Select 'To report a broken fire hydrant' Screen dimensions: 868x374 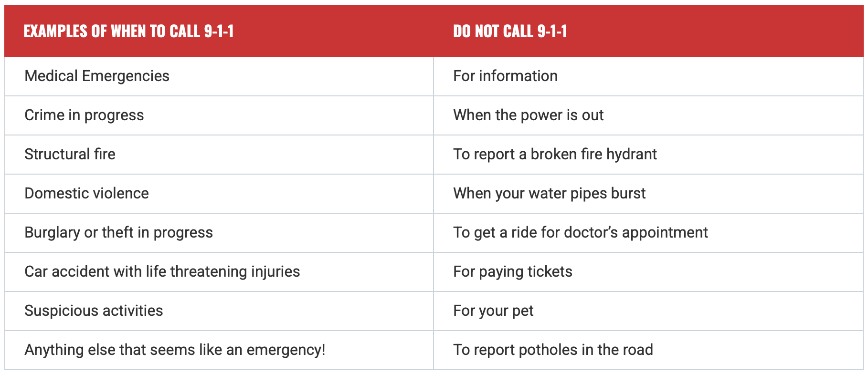pos(555,155)
